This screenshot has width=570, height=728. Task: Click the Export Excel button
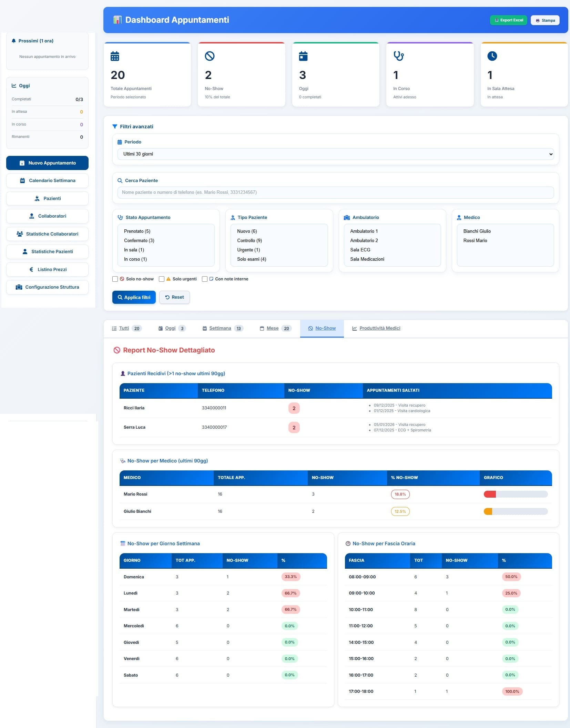[508, 20]
